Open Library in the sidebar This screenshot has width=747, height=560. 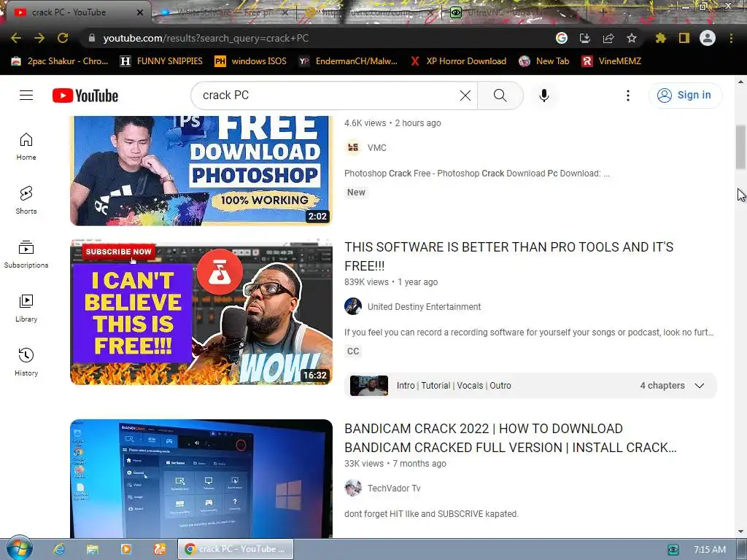pos(26,308)
